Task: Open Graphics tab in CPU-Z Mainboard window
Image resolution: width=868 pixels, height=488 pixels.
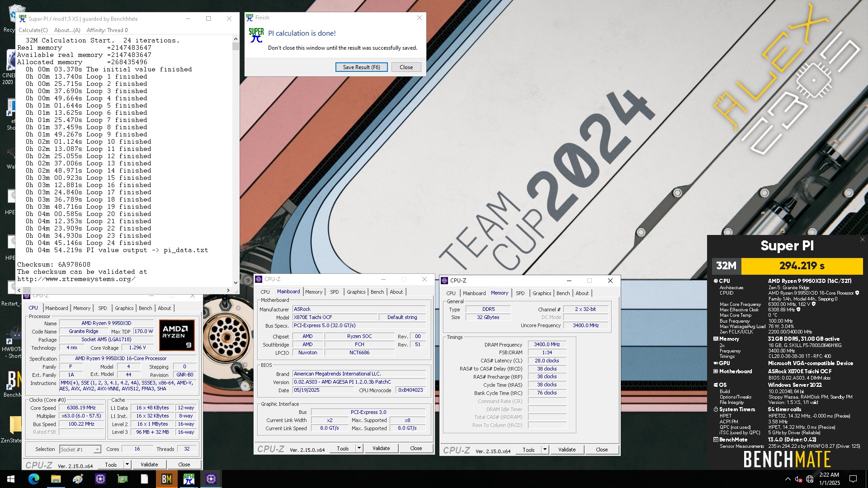Action: click(x=356, y=292)
